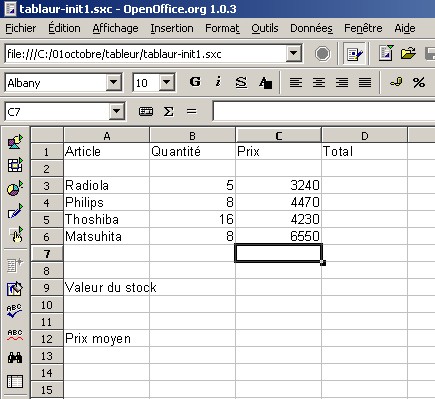Click the Total header cell
Image resolution: width=435 pixels, height=399 pixels.
[x=364, y=151]
